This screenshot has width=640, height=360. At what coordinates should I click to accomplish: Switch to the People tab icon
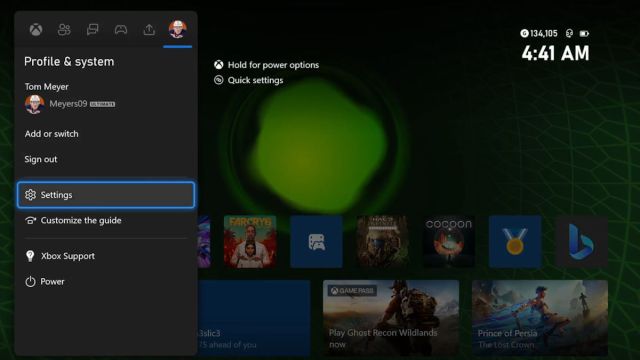[64, 30]
